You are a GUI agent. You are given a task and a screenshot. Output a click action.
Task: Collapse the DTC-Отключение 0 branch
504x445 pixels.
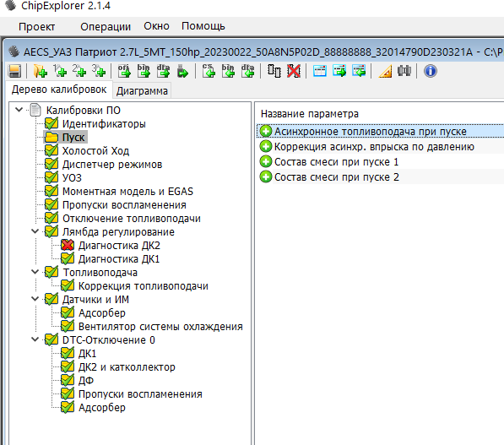35,339
